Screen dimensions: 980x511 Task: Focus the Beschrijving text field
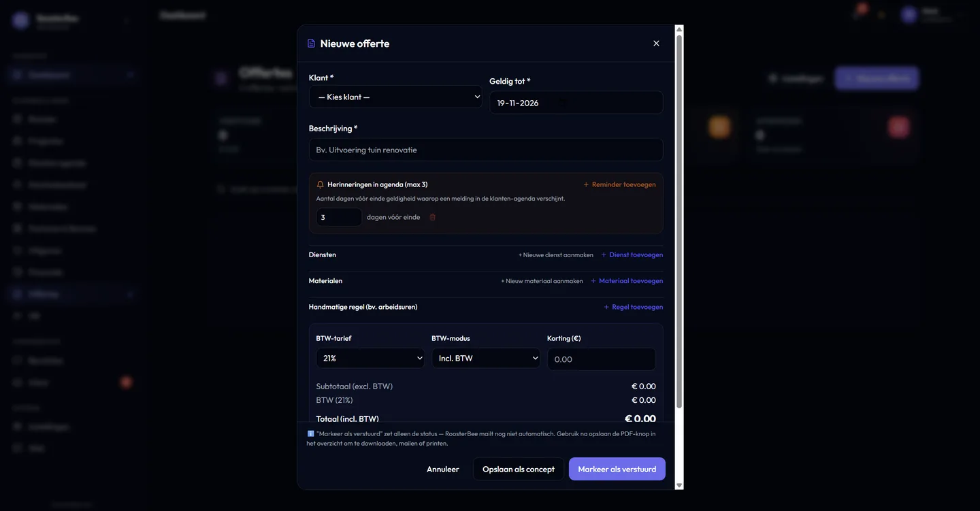pos(486,150)
